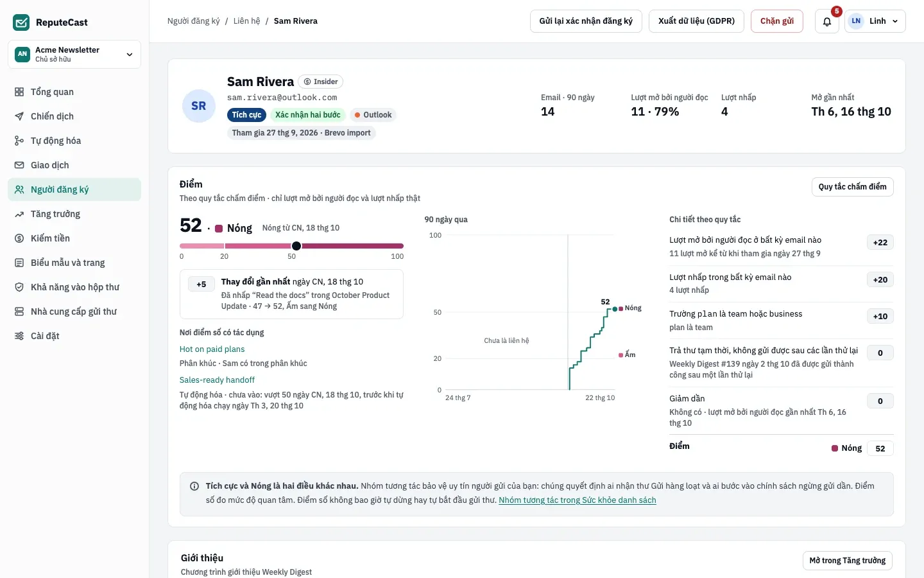Open Tổng quan dashboard icon

coord(19,92)
